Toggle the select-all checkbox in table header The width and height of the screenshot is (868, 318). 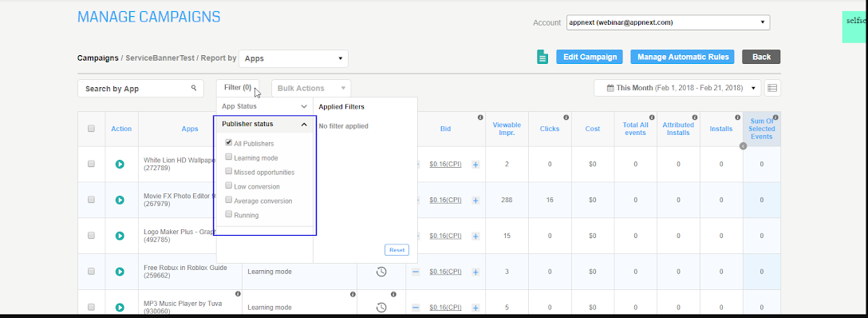pyautogui.click(x=91, y=129)
